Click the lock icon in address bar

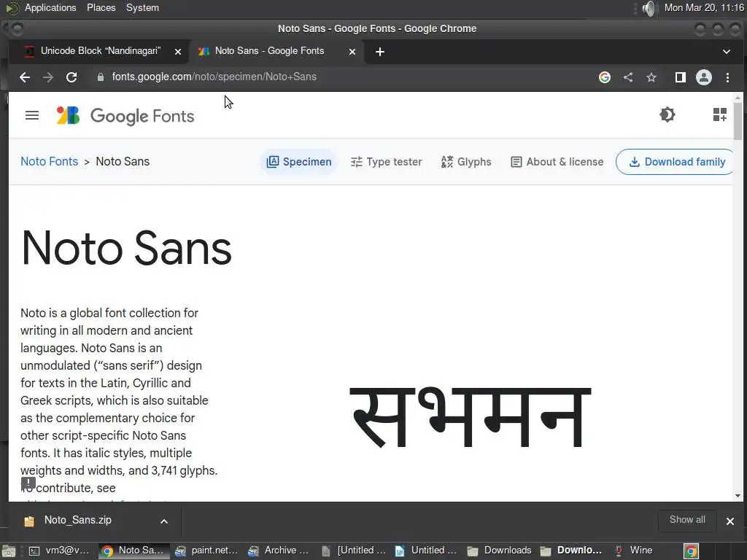(101, 77)
